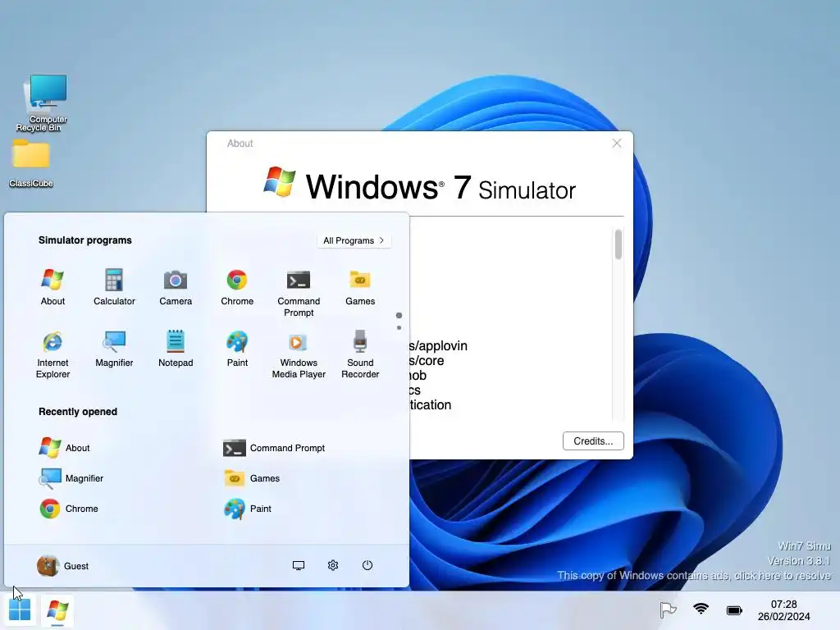Open the Games folder in programs grid
840x630 pixels.
[360, 287]
